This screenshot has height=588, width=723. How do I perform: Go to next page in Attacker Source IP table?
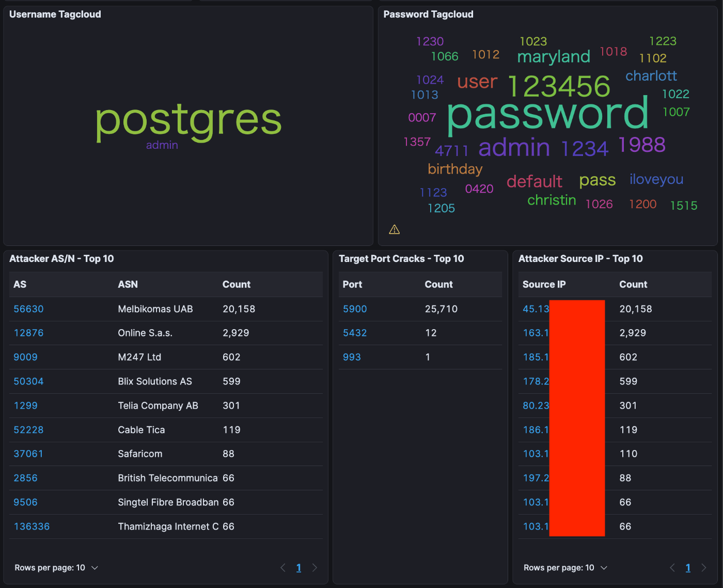704,567
